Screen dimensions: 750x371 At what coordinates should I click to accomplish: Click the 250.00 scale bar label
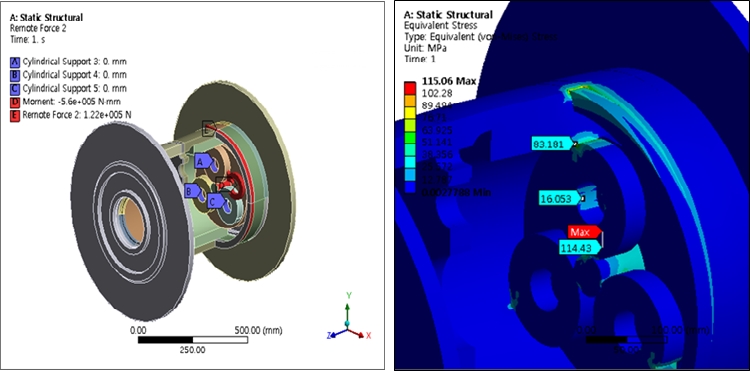pyautogui.click(x=193, y=350)
